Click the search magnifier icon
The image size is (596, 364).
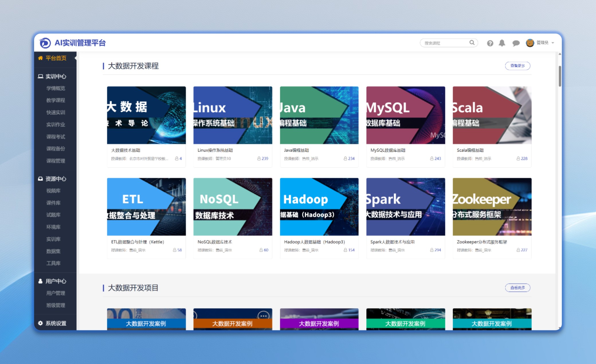click(x=472, y=43)
